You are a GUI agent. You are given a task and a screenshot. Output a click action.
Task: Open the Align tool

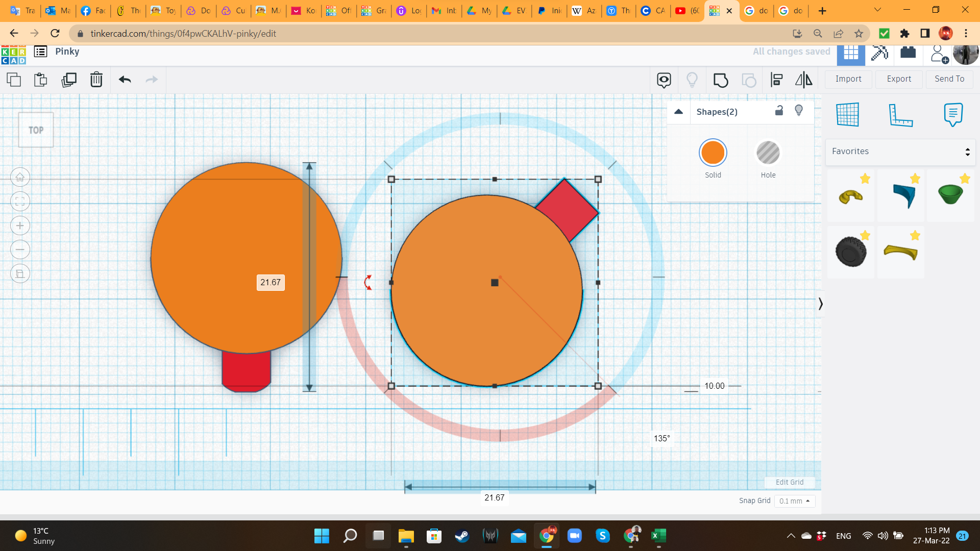click(776, 80)
